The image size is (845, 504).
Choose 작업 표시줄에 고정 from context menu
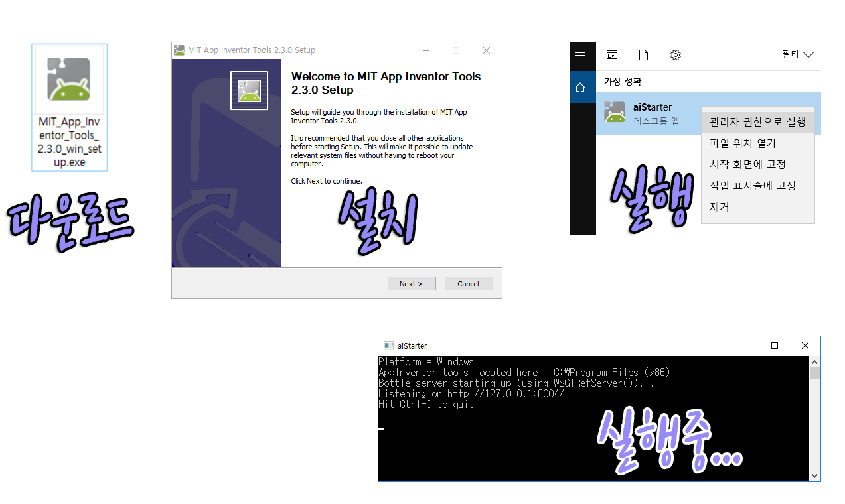coord(757,186)
